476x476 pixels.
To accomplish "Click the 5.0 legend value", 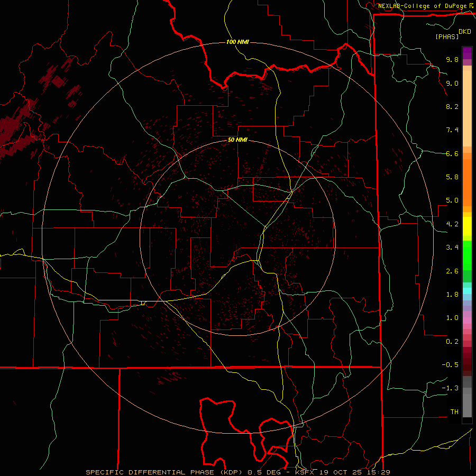I will pyautogui.click(x=452, y=200).
